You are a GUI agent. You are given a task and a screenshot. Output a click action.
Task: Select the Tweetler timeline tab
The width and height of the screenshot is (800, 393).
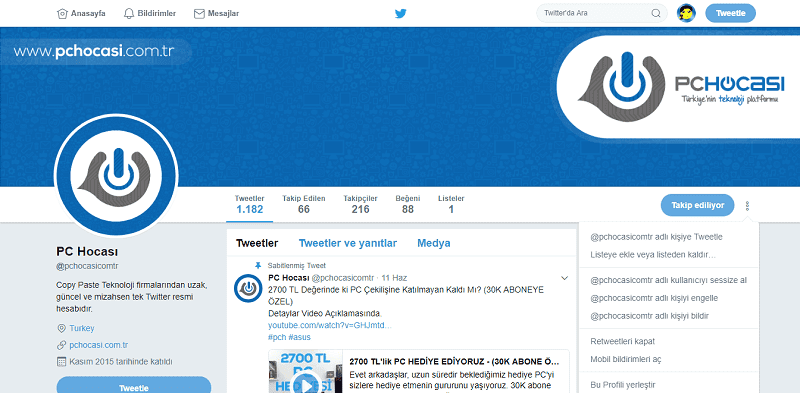pos(257,243)
